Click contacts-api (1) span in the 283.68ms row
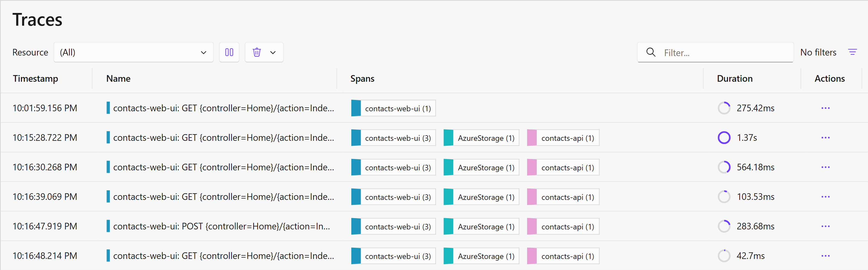The image size is (868, 270). point(563,226)
